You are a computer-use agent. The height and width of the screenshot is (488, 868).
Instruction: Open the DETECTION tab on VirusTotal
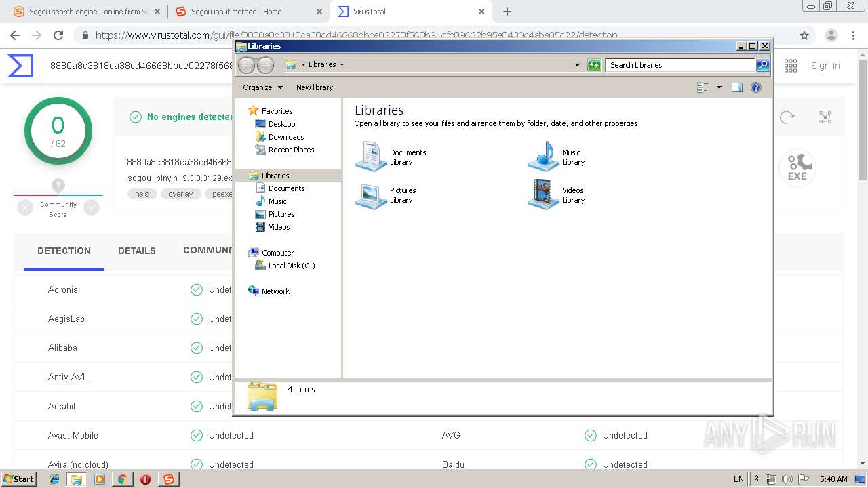pos(64,251)
